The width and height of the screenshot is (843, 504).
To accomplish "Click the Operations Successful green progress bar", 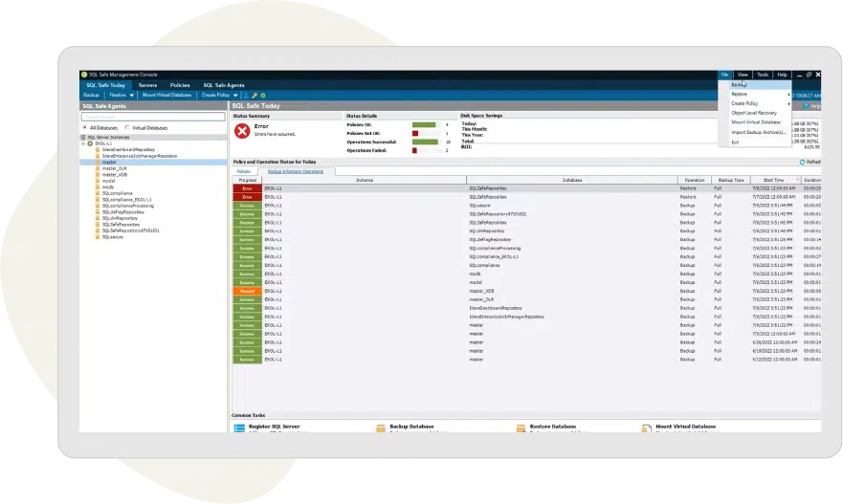I will pos(425,142).
